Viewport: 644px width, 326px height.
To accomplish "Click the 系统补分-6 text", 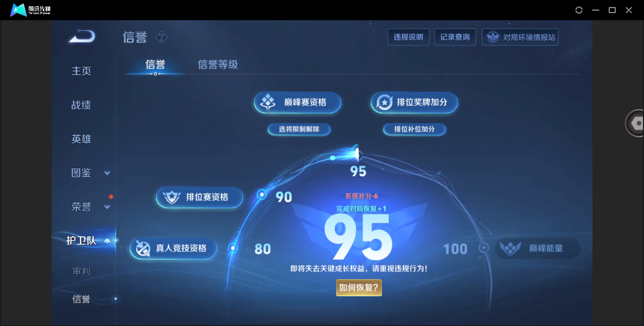I will 361,196.
